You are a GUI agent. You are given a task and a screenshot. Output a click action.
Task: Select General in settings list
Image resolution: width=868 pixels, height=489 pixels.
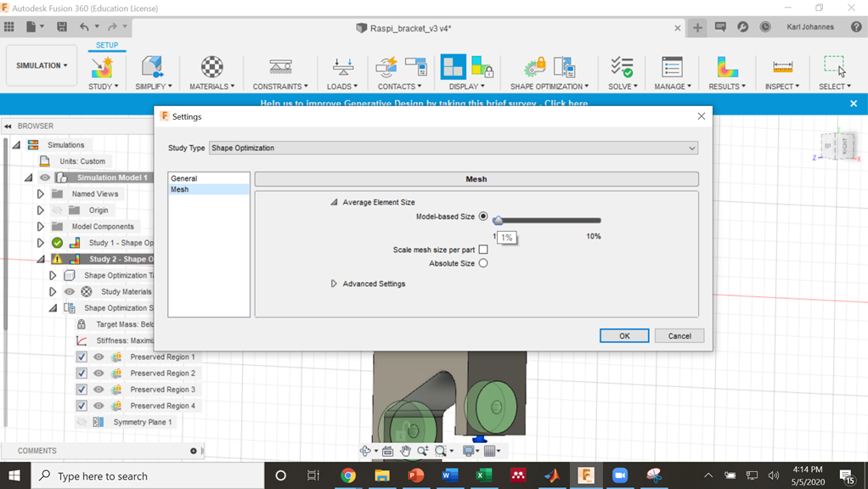click(x=209, y=178)
